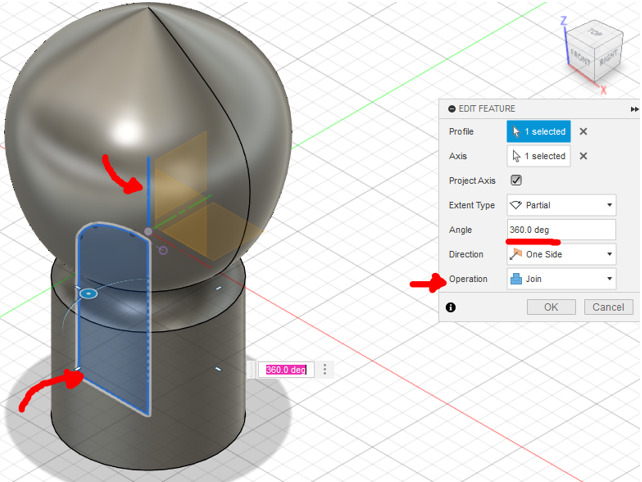The image size is (642, 482).
Task: Toggle the Project Axis checkbox
Action: 516,180
